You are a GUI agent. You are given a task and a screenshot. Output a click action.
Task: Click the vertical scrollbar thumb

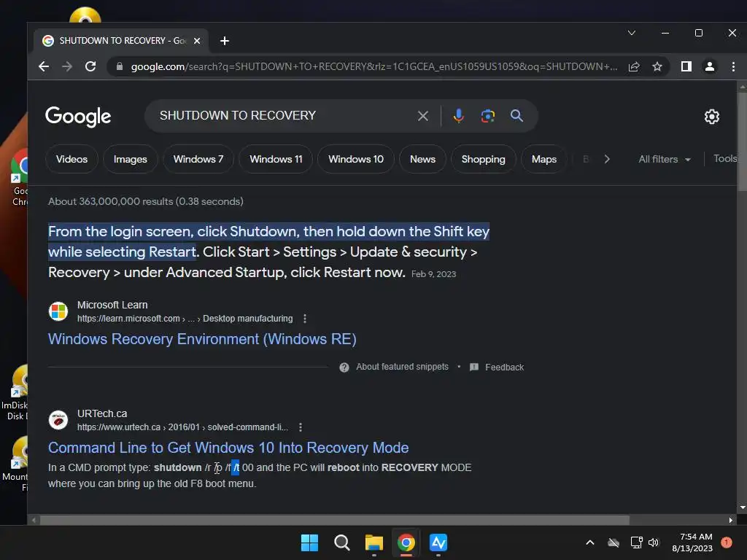[x=742, y=141]
